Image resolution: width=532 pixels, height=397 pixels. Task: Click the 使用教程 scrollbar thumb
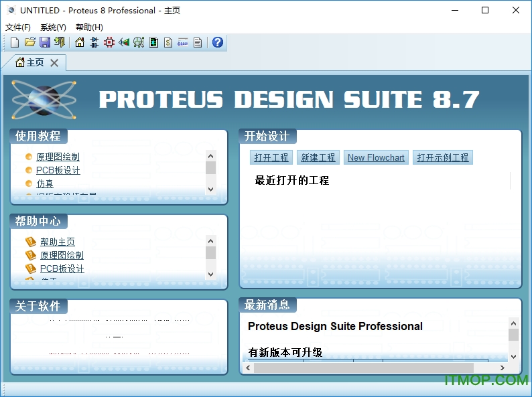tap(210, 168)
